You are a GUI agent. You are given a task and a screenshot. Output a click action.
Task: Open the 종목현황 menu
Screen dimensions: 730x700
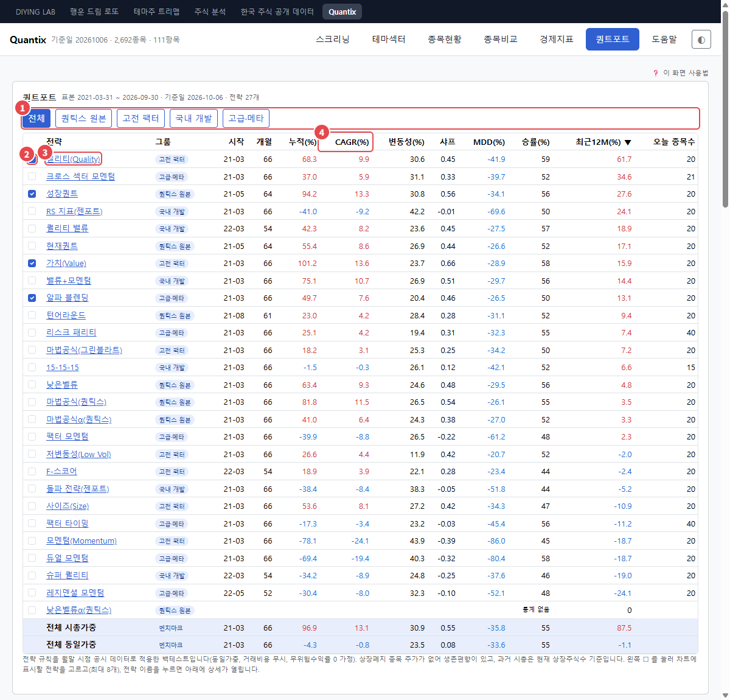445,40
